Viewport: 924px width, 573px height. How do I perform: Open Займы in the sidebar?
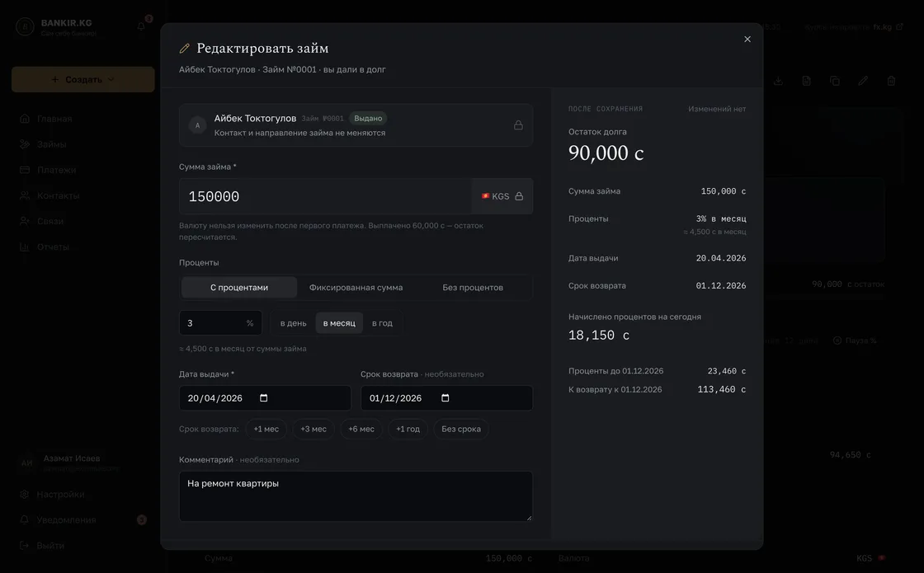(83, 144)
